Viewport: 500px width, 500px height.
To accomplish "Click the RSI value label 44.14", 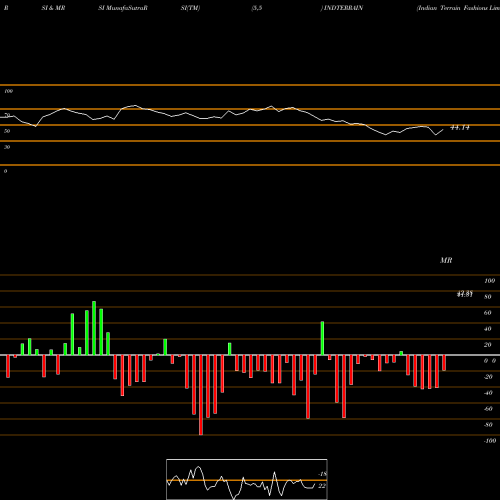I will click(x=460, y=128).
